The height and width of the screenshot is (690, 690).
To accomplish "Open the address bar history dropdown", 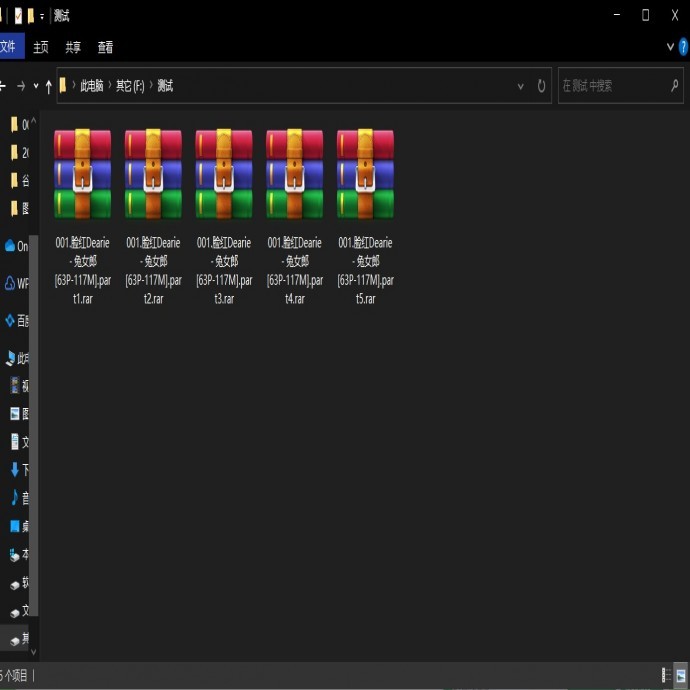I will point(521,86).
